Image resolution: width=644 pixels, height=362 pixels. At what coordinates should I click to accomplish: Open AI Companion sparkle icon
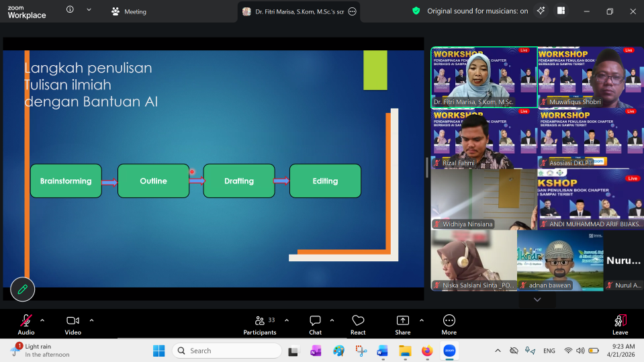click(x=541, y=11)
